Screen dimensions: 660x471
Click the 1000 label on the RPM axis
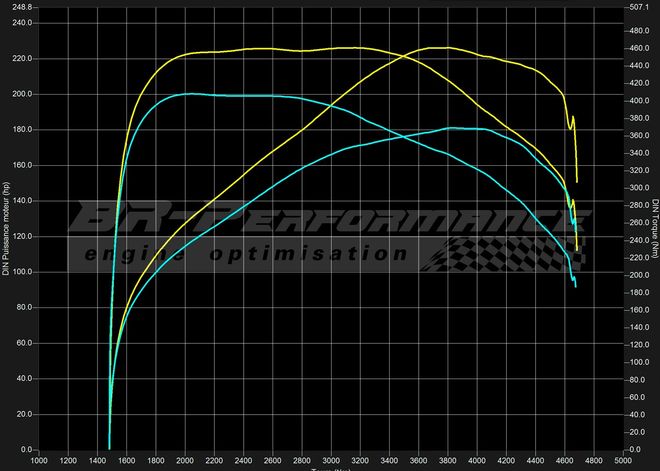pos(39,461)
